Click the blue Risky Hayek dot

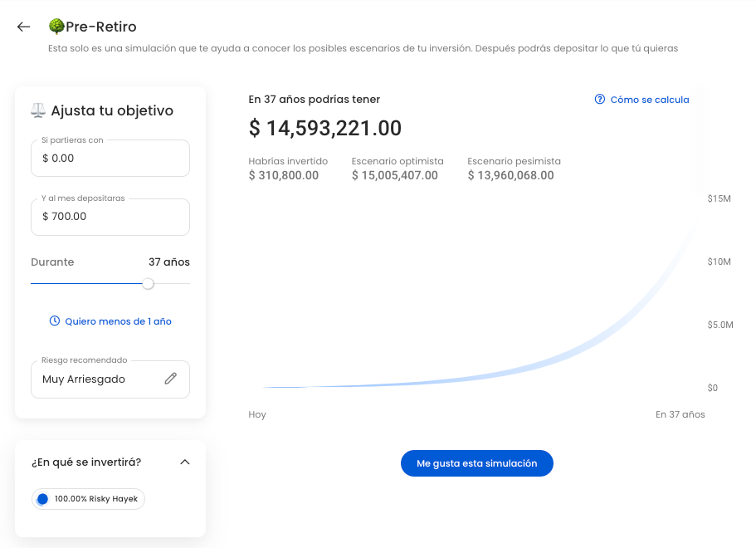(42, 499)
